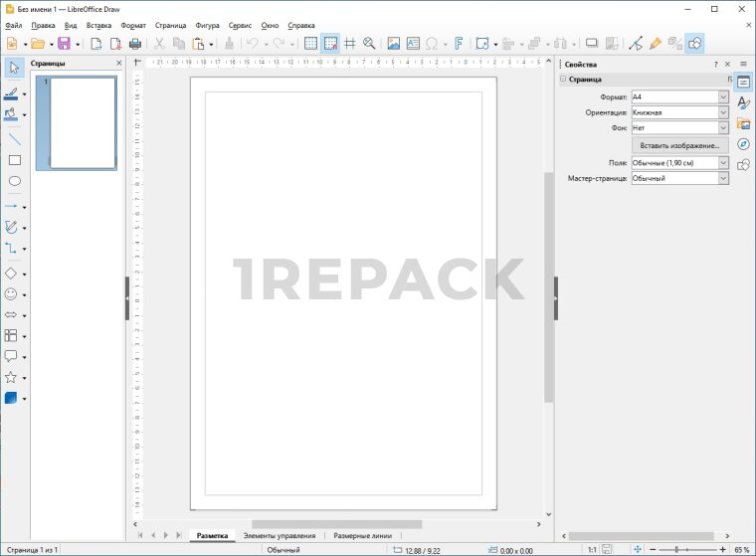Insert a text box from toolbar
Image resolution: width=756 pixels, height=556 pixels.
click(413, 44)
